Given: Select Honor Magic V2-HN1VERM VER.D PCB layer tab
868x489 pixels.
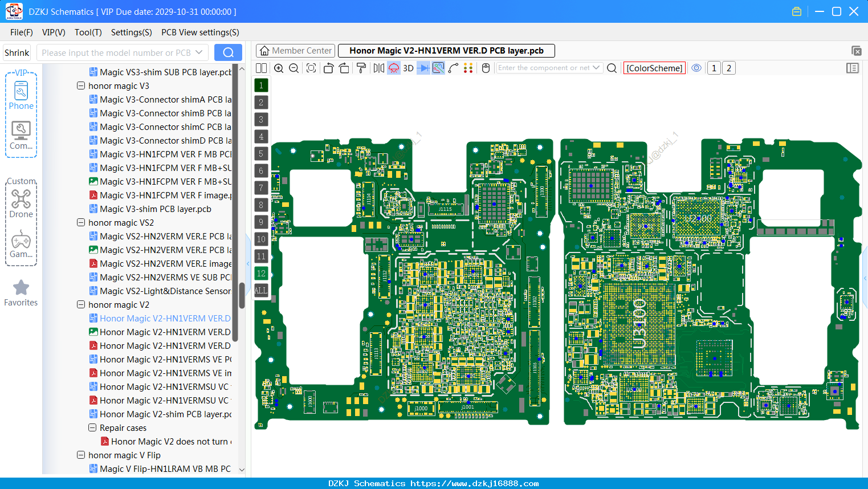Looking at the screenshot, I should point(446,51).
